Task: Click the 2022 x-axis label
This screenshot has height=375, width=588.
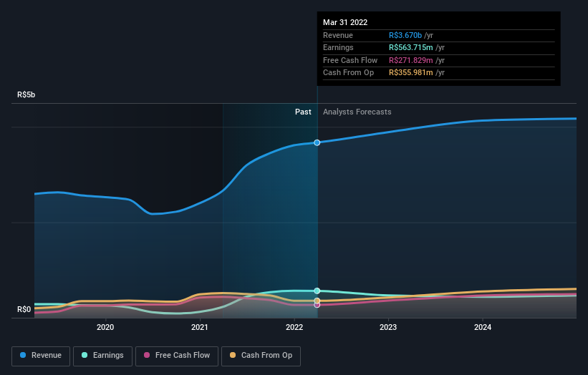Action: click(294, 327)
